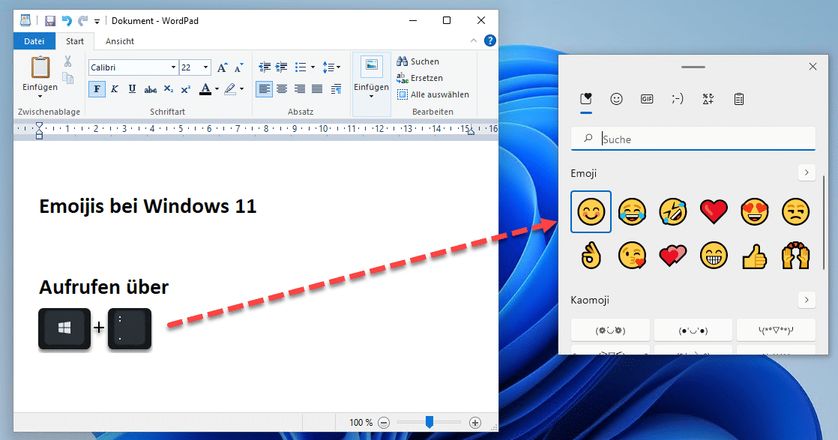Open the Kaomoji ;-) tab
Viewport: 838px width, 440px height.
(x=677, y=99)
